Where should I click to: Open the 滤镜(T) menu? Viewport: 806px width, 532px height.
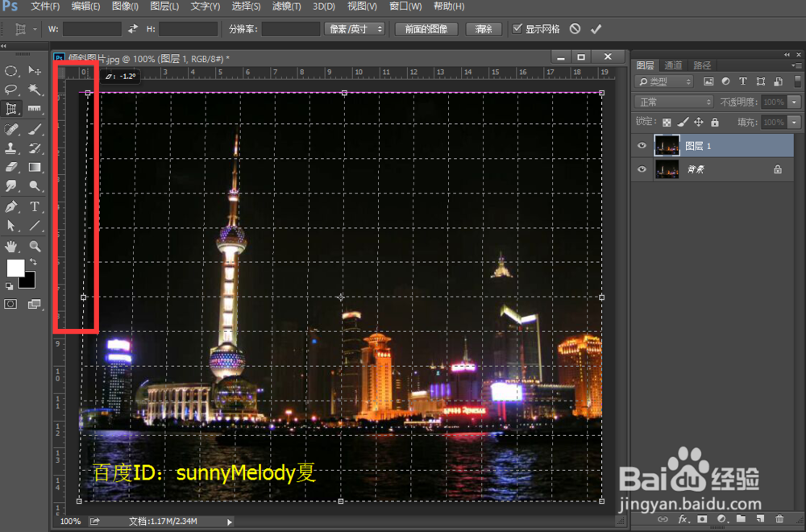click(286, 6)
